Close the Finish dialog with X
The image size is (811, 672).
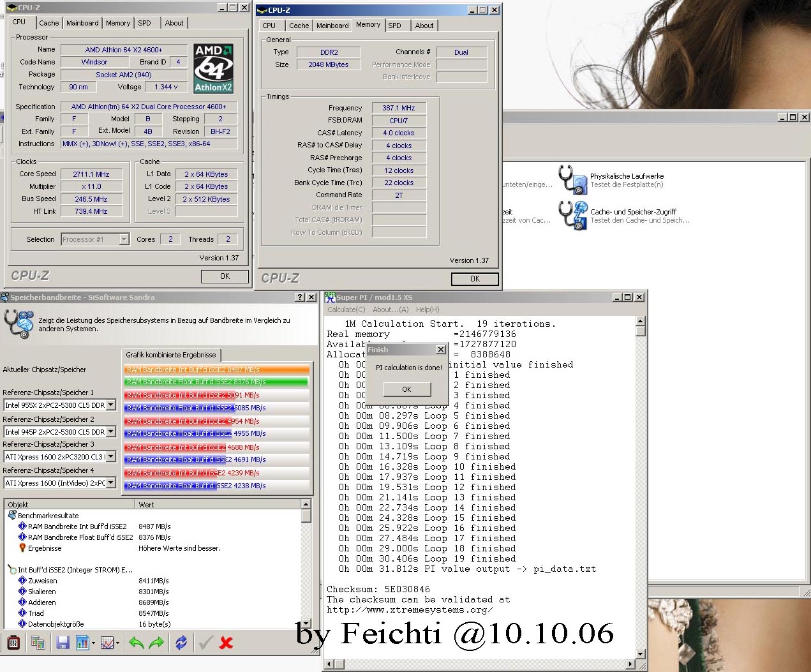[440, 350]
